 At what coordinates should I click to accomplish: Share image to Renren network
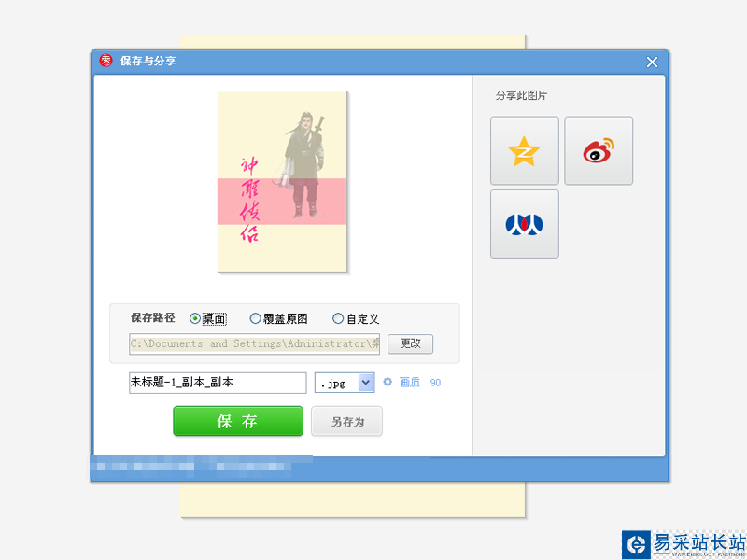525,224
